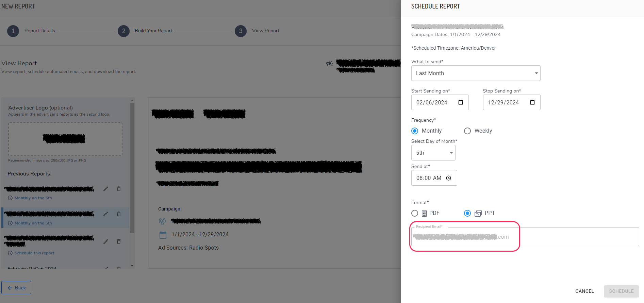Click the SCHEDULE button
The height and width of the screenshot is (303, 644).
pyautogui.click(x=621, y=291)
